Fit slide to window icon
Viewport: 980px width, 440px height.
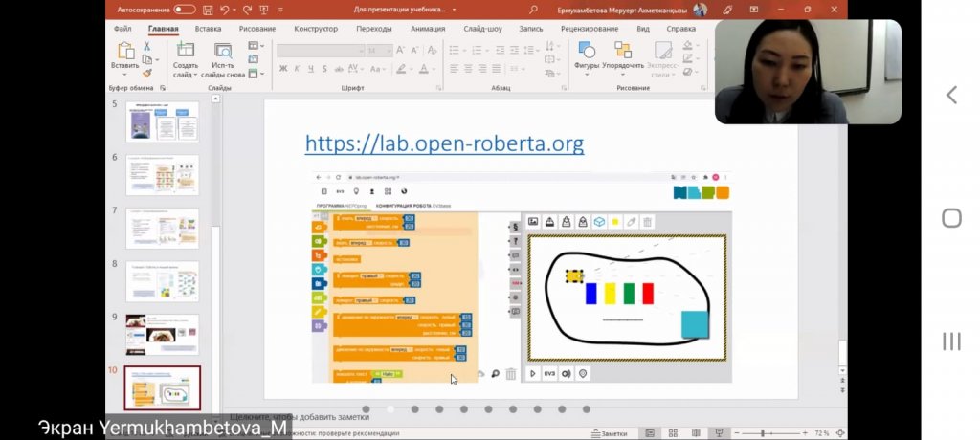pyautogui.click(x=840, y=433)
